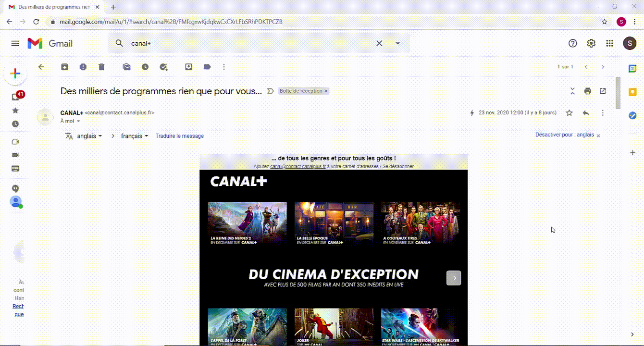Open the more actions toolbar menu

tap(224, 67)
